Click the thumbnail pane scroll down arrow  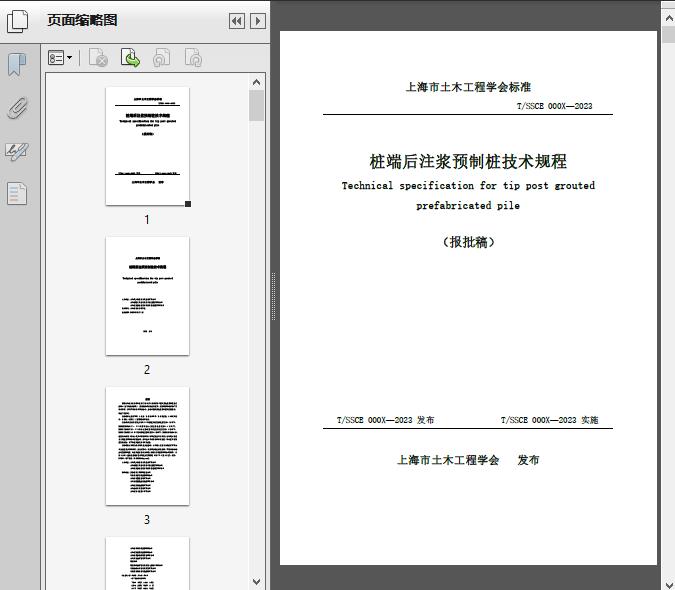tap(257, 582)
